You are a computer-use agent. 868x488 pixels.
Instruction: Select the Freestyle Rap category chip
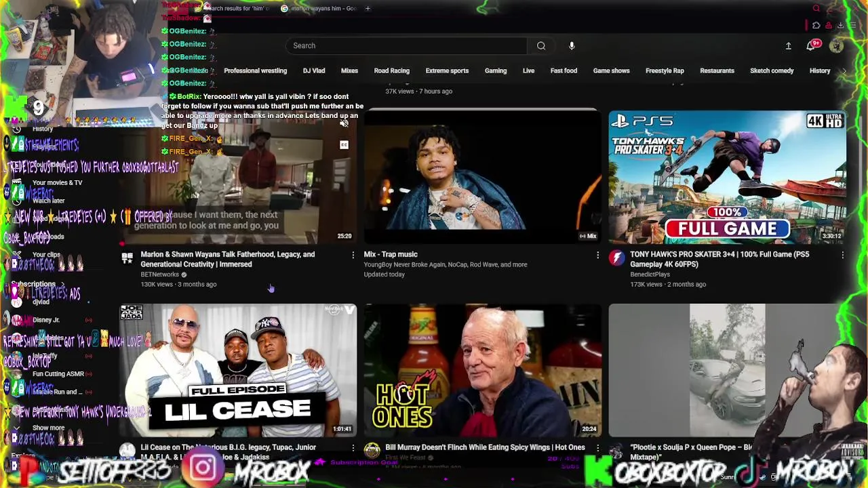click(665, 70)
